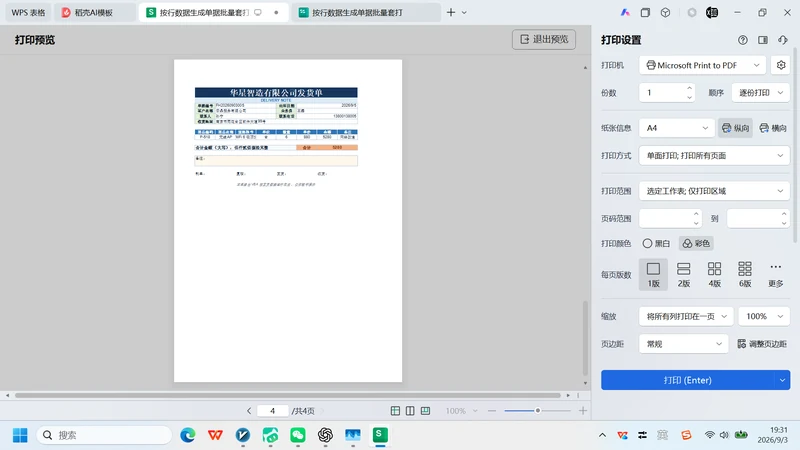Increase the start page number

click(696, 214)
